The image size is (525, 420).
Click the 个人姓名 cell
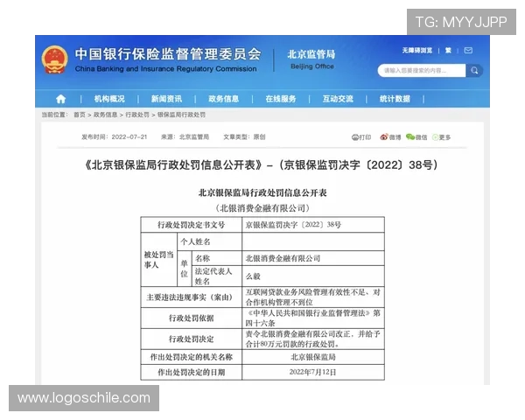click(x=210, y=241)
